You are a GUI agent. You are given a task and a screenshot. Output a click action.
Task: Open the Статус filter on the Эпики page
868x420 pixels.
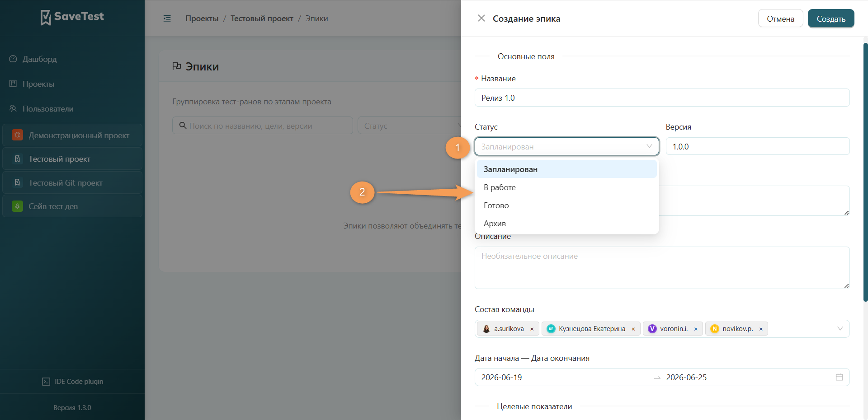pos(409,126)
